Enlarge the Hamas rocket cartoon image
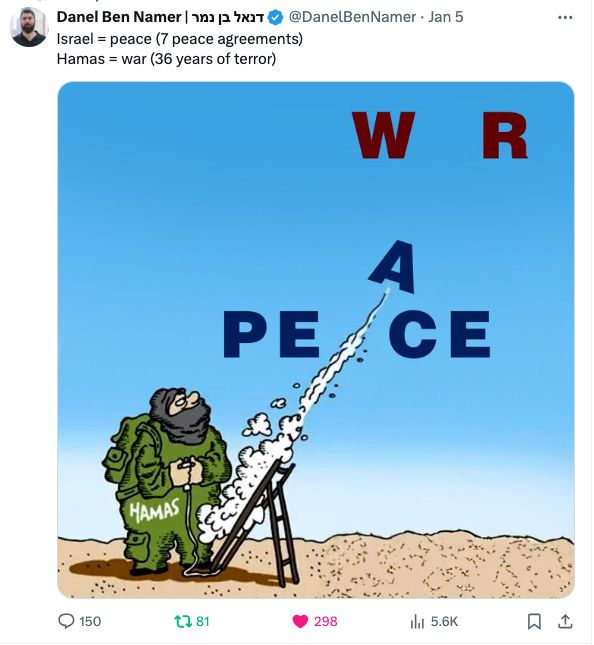 pyautogui.click(x=316, y=340)
